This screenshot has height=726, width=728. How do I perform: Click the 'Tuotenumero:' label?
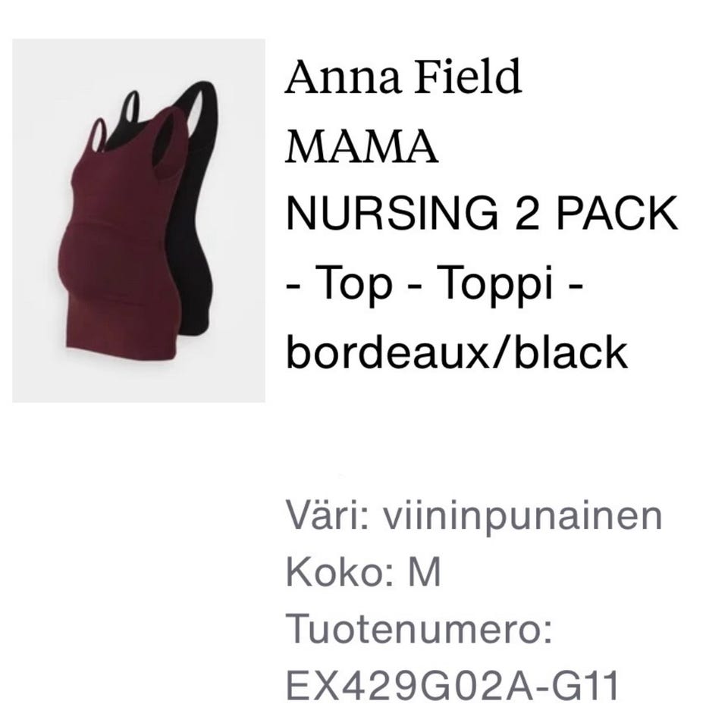tap(419, 628)
